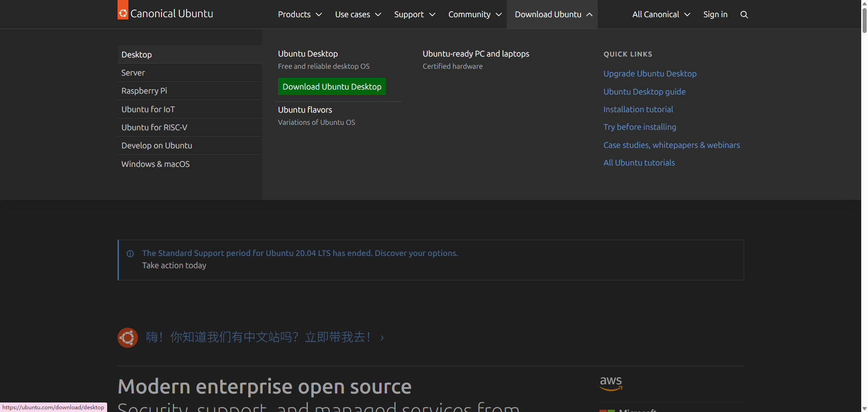
Task: Expand the All Canonical dropdown
Action: point(661,14)
